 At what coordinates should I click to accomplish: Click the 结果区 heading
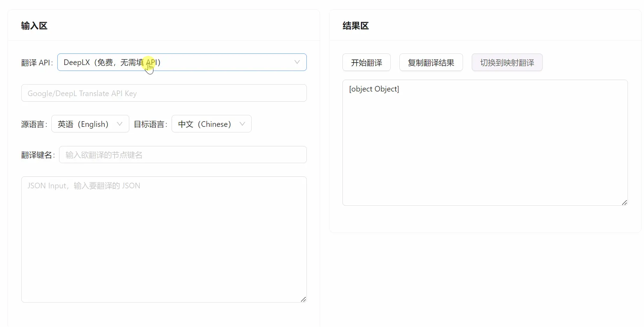(x=356, y=26)
